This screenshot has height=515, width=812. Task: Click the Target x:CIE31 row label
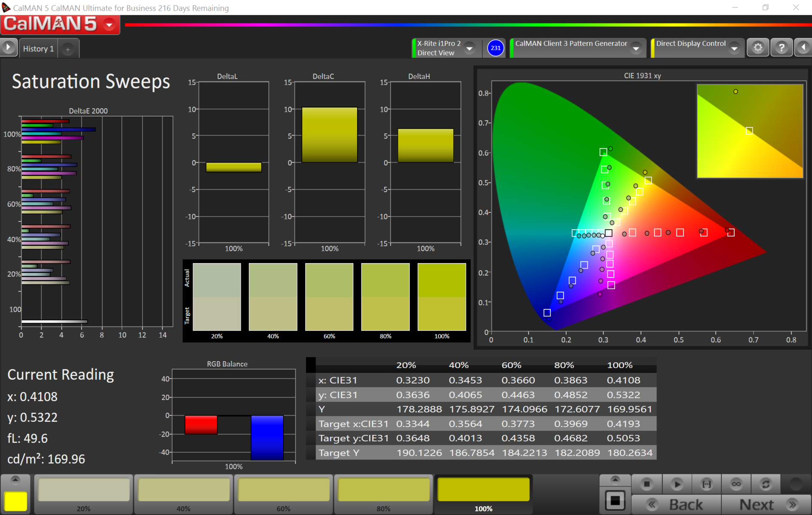(353, 424)
